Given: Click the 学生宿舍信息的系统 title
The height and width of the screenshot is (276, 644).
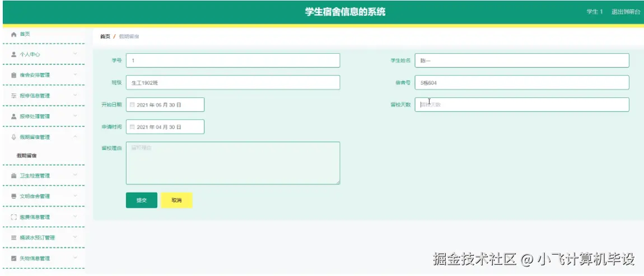Looking at the screenshot, I should point(345,12).
